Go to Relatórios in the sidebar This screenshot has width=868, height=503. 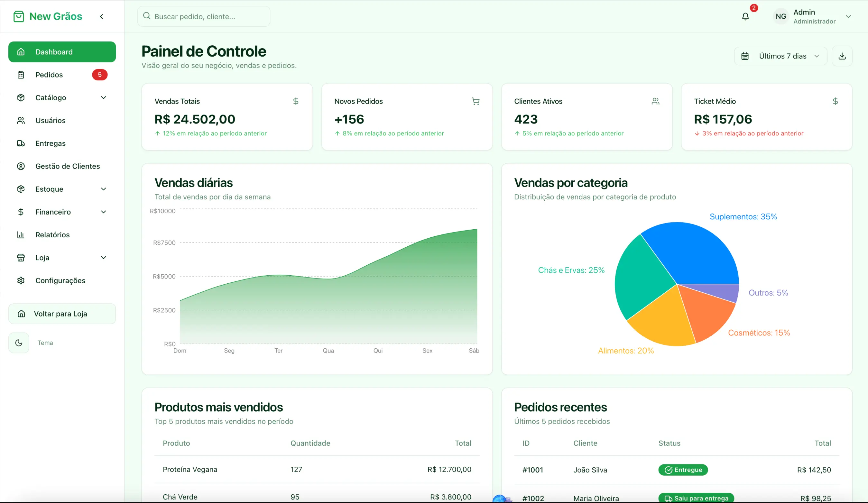[52, 235]
